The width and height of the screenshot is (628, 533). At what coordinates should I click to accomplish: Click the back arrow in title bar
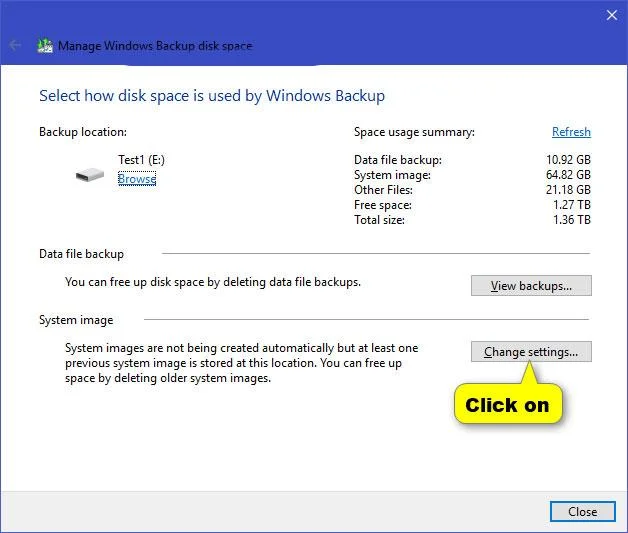15,45
